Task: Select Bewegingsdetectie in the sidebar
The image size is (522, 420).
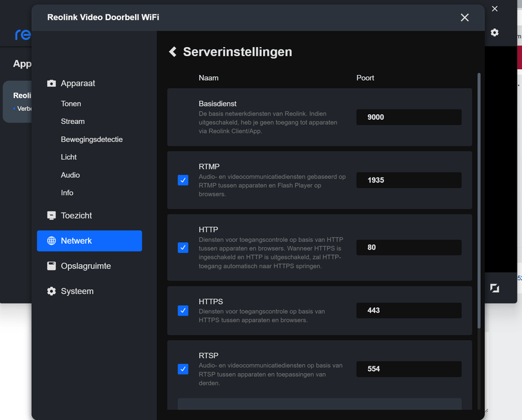Action: 91,139
